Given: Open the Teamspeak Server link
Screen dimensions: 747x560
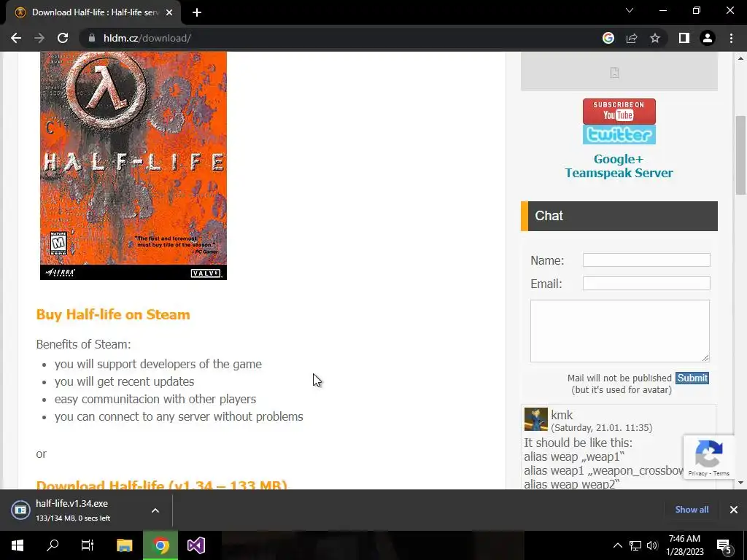Looking at the screenshot, I should 619,173.
